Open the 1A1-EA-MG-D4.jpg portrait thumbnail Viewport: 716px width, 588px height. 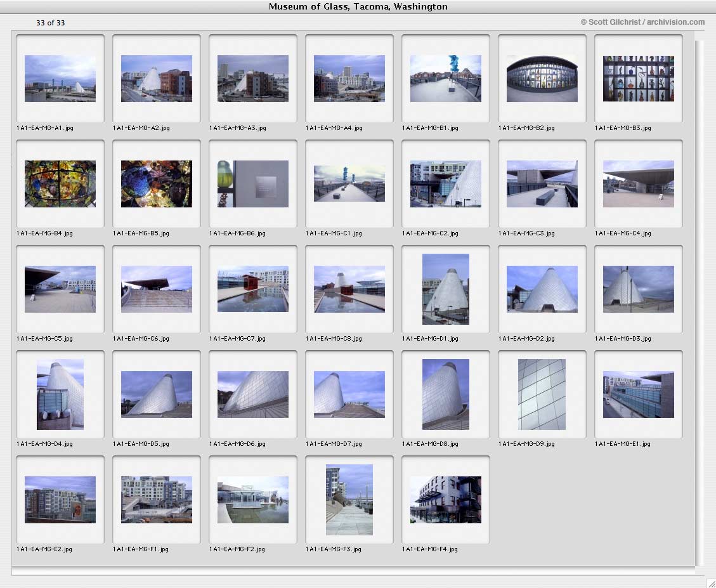[60, 395]
